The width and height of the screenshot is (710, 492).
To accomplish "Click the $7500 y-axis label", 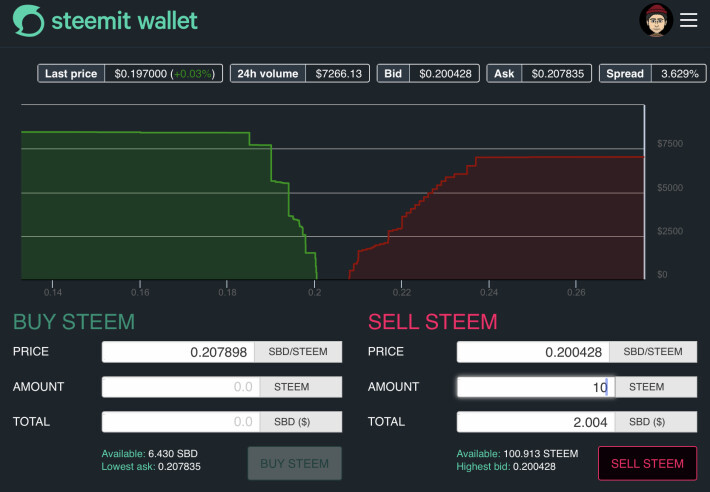I will tap(670, 144).
